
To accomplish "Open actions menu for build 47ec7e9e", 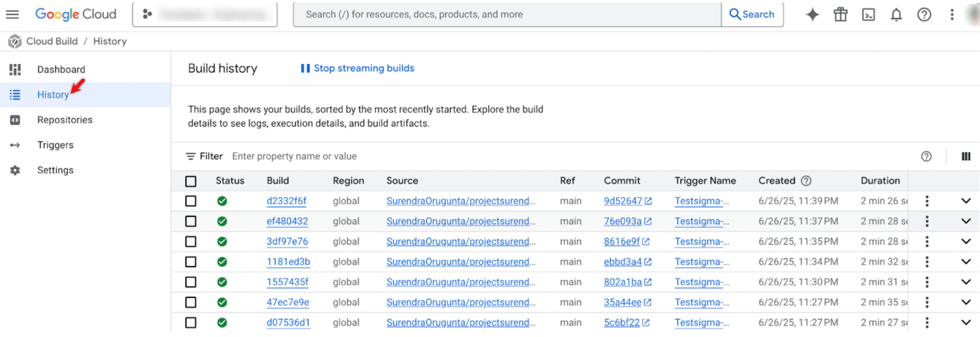I will (x=927, y=302).
